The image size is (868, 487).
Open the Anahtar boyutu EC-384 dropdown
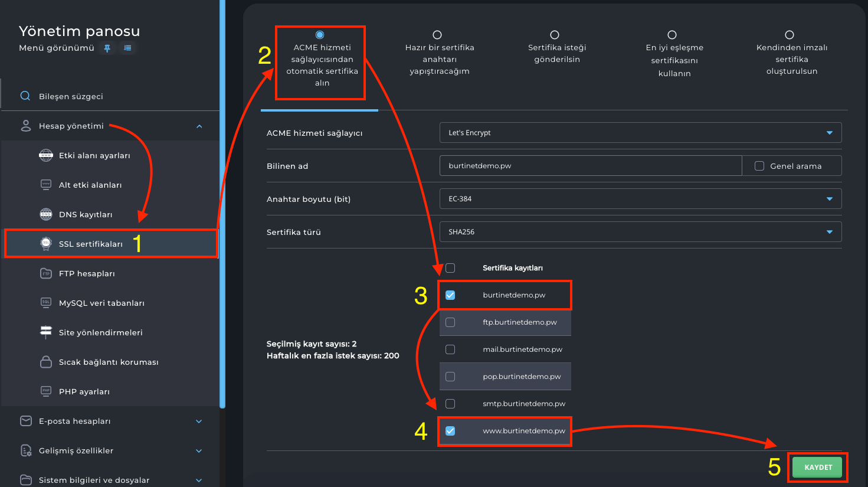(x=640, y=199)
